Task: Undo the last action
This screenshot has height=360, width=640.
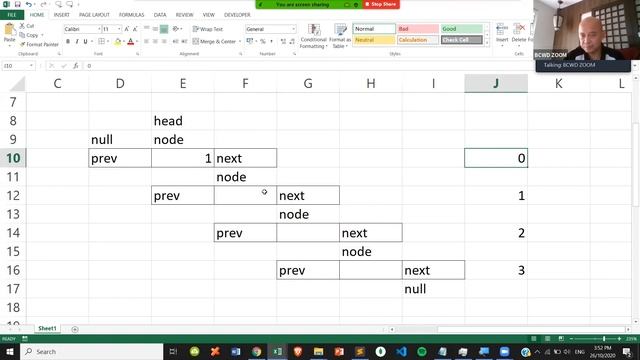Action: tap(29, 4)
